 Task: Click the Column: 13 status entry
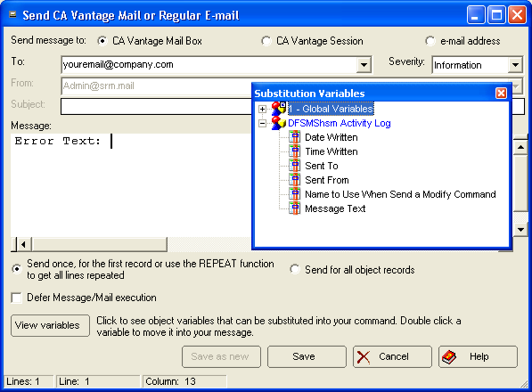pos(184,381)
